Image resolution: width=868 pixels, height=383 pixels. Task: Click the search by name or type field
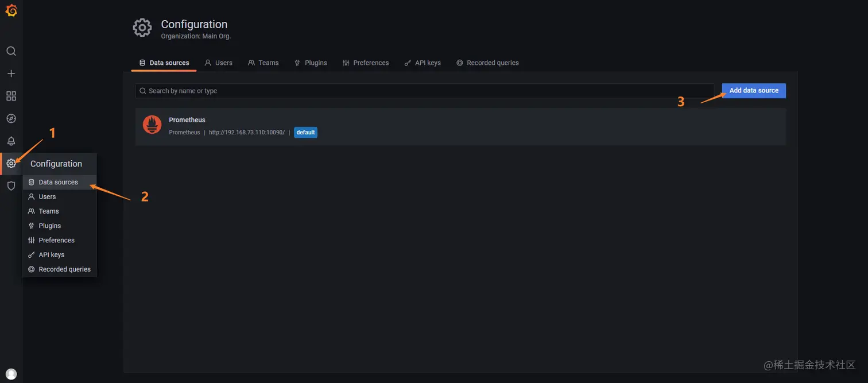pos(425,90)
